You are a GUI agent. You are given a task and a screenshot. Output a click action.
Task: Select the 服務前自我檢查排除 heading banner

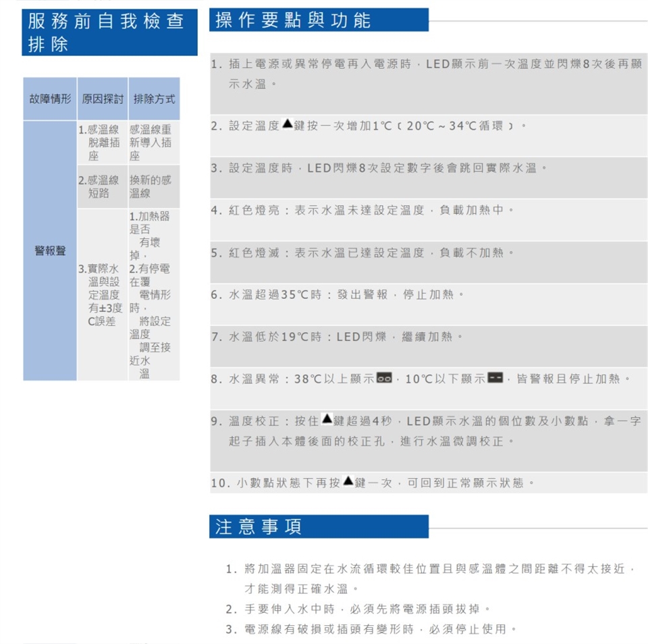(x=110, y=32)
